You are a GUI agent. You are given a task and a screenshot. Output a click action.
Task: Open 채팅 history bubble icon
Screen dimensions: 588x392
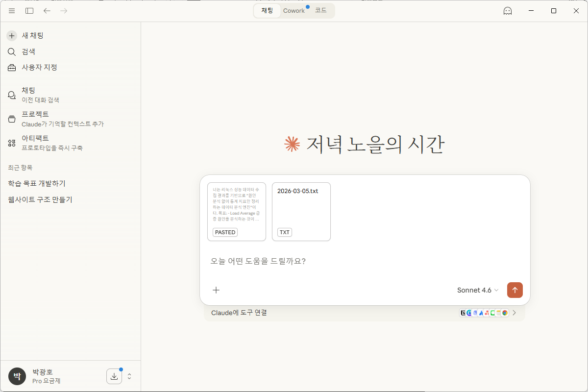(12, 95)
